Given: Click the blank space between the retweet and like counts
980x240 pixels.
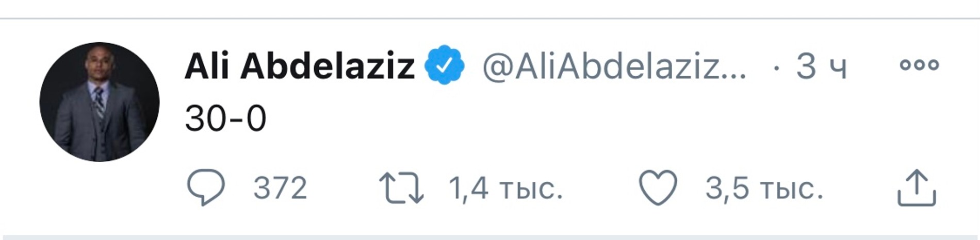Looking at the screenshot, I should (x=601, y=188).
